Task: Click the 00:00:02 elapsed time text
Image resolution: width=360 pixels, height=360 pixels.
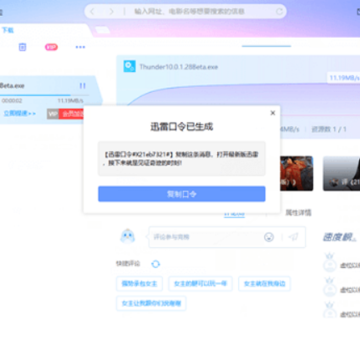Action: coord(12,101)
